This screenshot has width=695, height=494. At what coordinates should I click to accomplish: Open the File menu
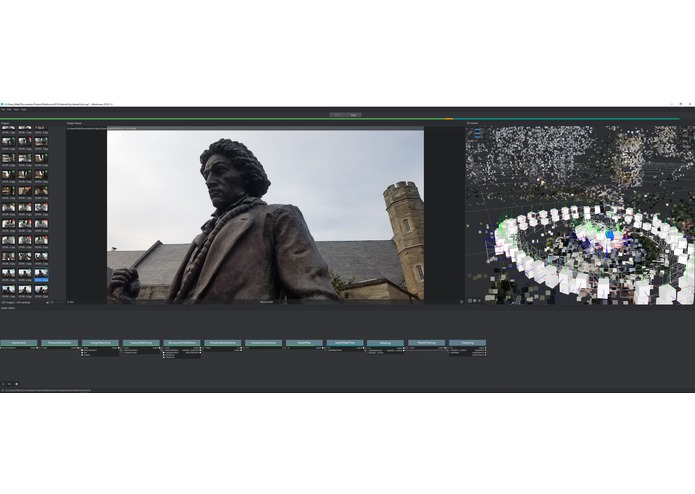2,109
